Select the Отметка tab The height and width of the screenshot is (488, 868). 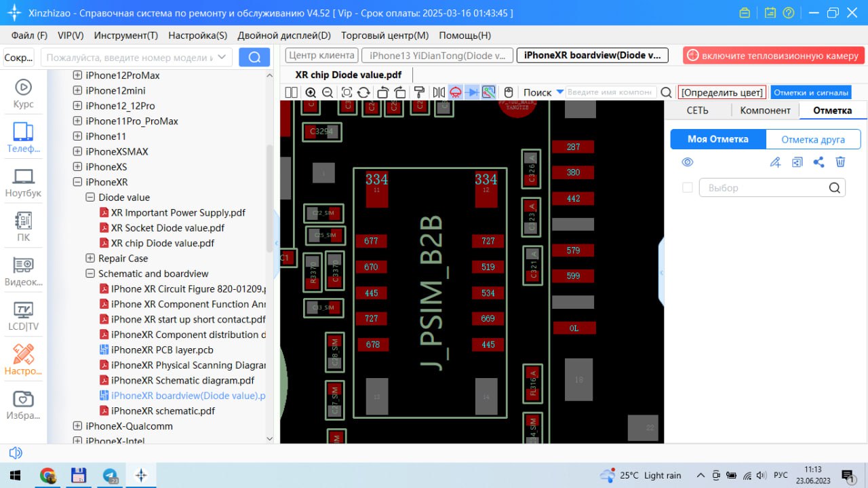pyautogui.click(x=832, y=110)
